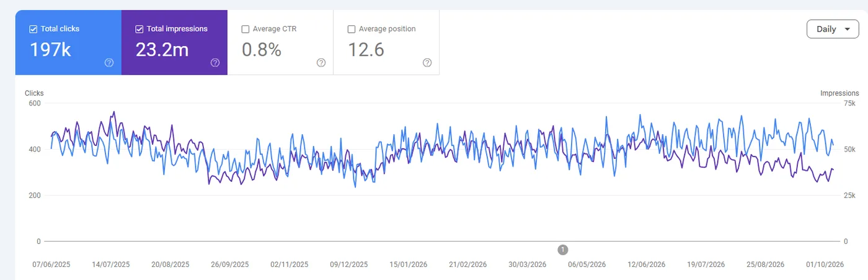This screenshot has height=280, width=868.
Task: Click the 15/01/2026 date axis label
Action: pos(408,264)
